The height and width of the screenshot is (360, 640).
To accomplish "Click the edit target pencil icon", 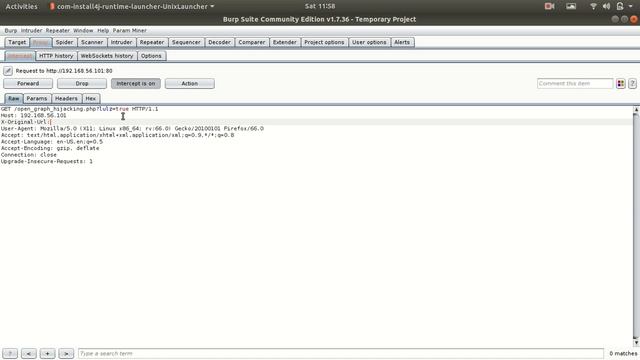I will point(8,71).
